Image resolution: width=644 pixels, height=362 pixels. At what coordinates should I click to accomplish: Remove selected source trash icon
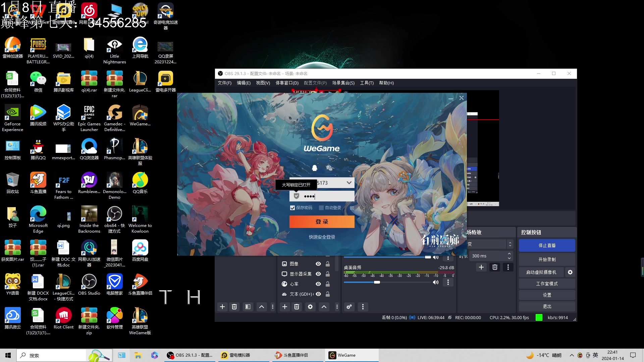point(297,307)
